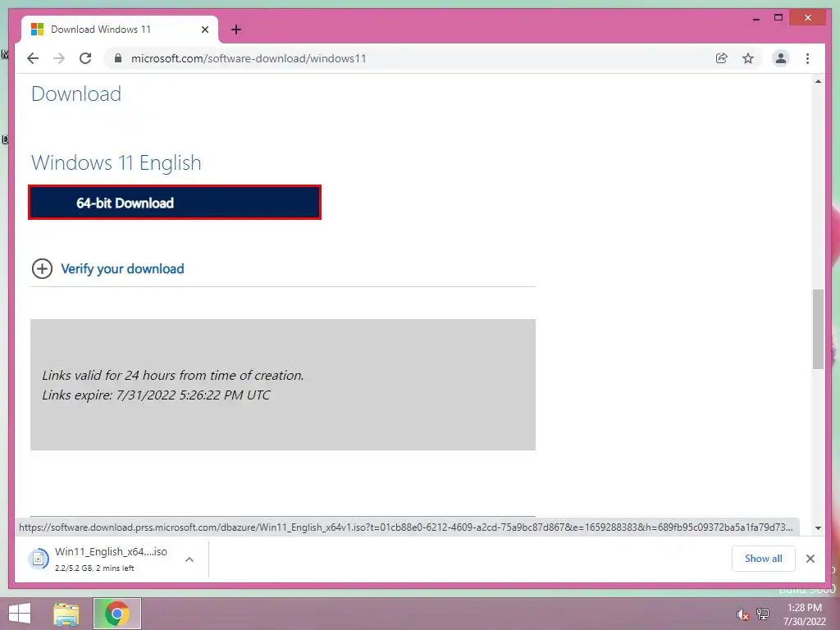840x630 pixels.
Task: Click the page scrollbar down arrow
Action: (818, 527)
